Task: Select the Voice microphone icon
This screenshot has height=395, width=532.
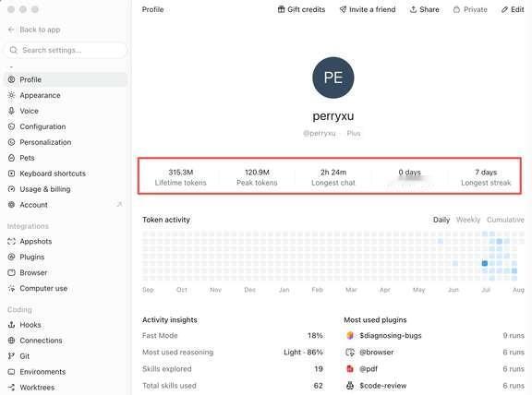Action: tap(11, 111)
